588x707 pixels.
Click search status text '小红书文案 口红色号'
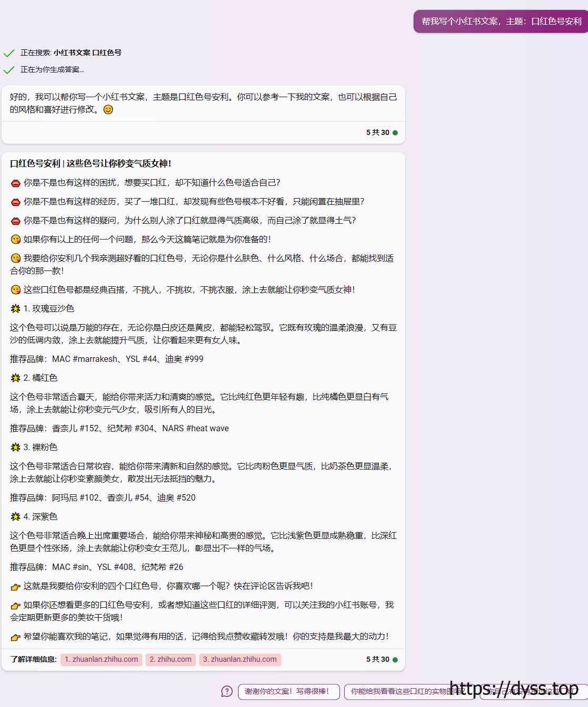click(x=87, y=53)
